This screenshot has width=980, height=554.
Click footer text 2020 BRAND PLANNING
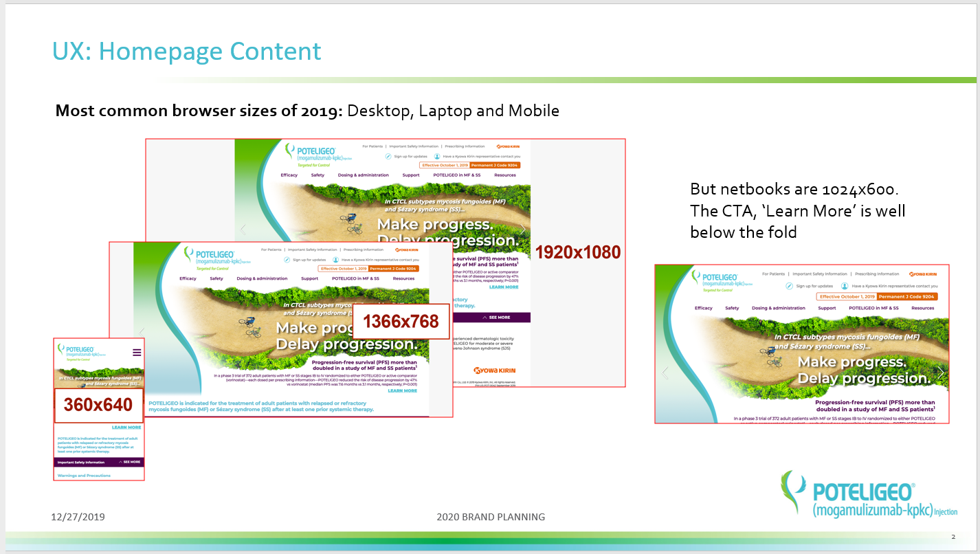point(491,516)
